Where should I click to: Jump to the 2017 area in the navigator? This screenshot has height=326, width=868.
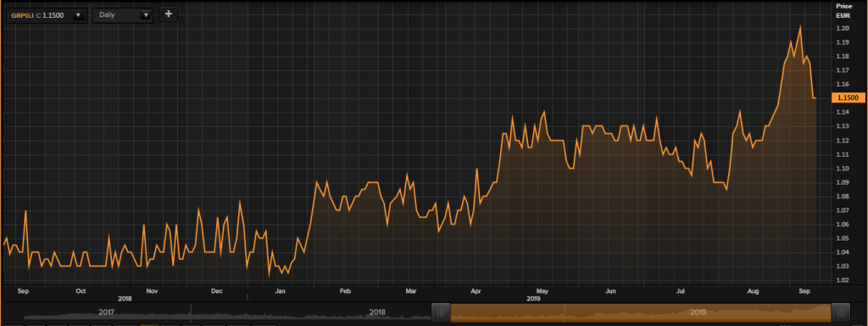(x=106, y=312)
